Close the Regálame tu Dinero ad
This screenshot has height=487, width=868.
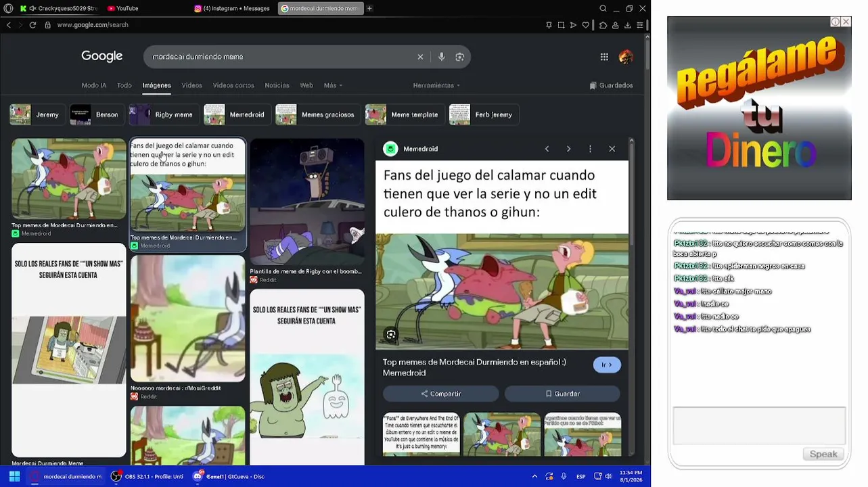point(846,22)
